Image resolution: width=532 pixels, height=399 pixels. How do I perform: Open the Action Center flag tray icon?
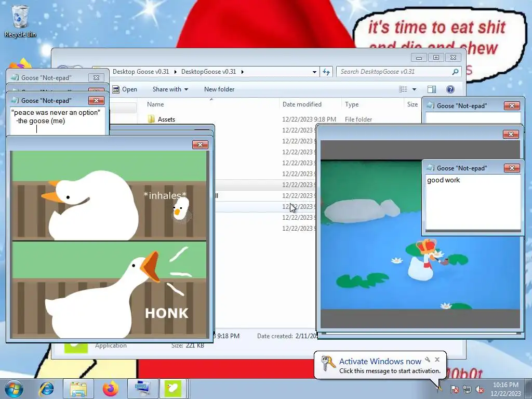[x=454, y=389]
